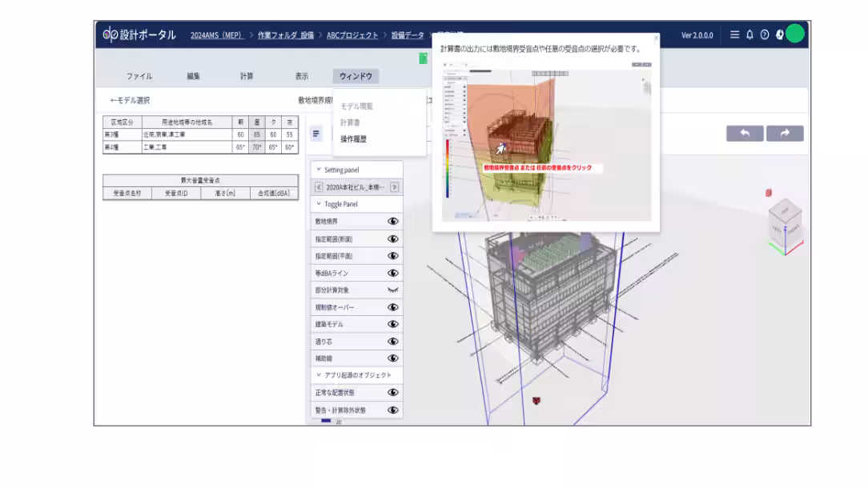Open ABCプロジェクト in the breadcrumb

tap(352, 35)
